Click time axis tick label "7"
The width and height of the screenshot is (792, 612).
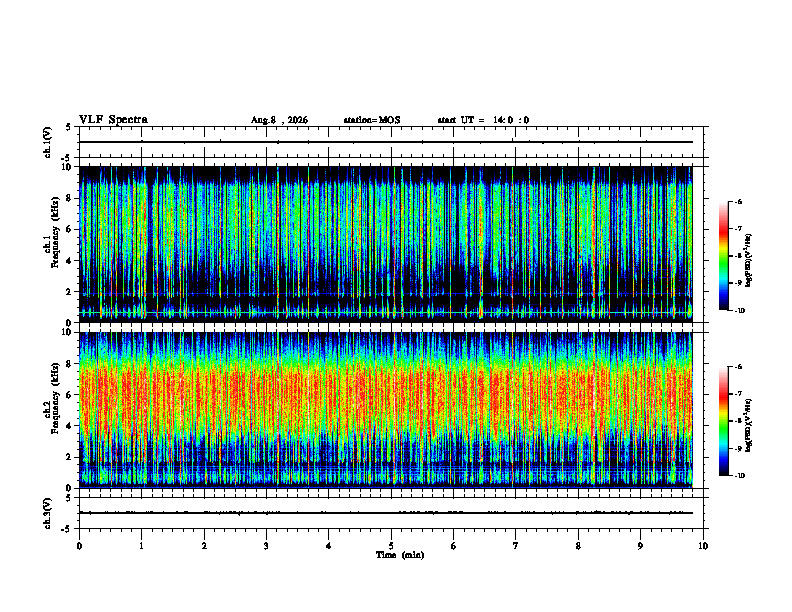pyautogui.click(x=516, y=546)
